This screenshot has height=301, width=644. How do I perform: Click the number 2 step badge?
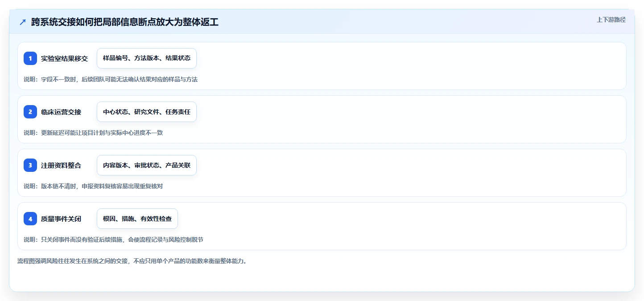[x=30, y=112]
